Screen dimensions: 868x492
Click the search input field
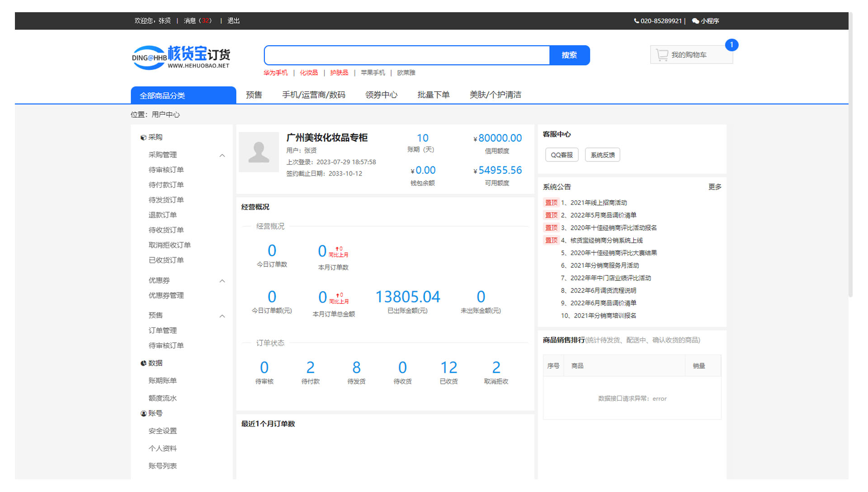(407, 55)
